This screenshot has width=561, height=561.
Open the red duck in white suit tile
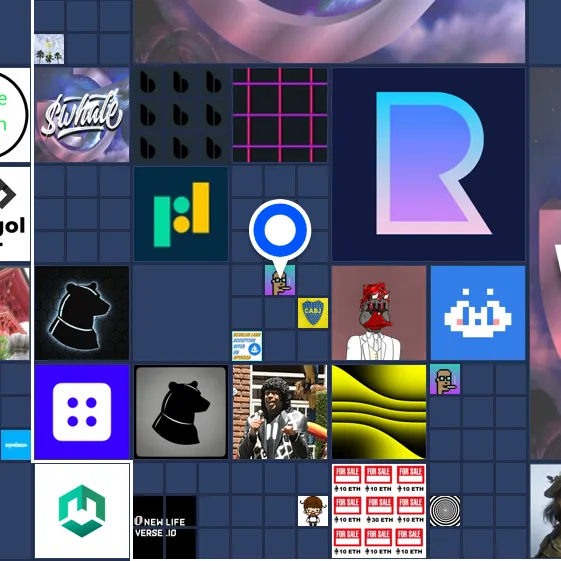379,313
